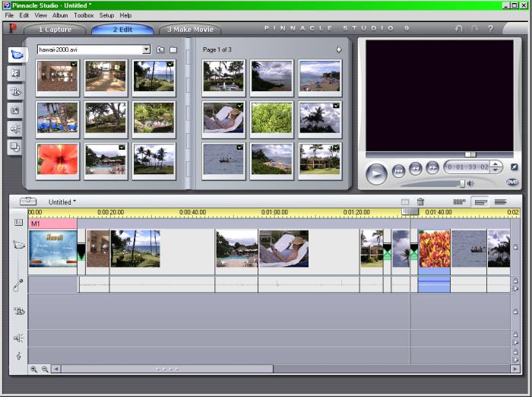532x397 pixels.
Task: Switch to Storyboard view
Action: pyautogui.click(x=459, y=202)
